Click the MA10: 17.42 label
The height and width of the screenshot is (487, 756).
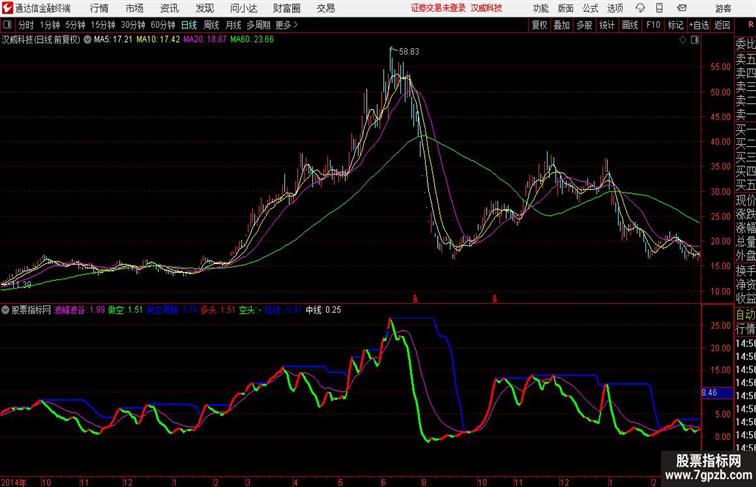[x=158, y=40]
